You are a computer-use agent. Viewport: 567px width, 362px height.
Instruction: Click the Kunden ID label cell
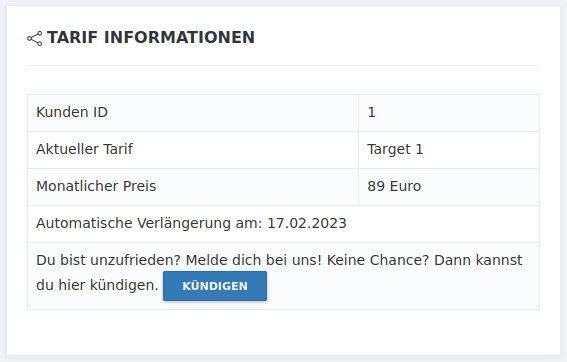coord(193,113)
